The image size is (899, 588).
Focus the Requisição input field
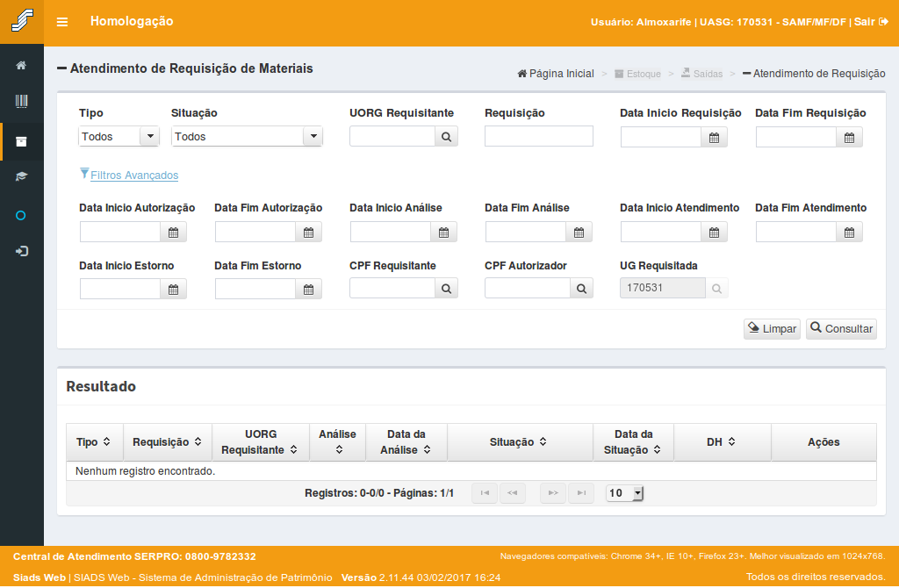pos(539,136)
